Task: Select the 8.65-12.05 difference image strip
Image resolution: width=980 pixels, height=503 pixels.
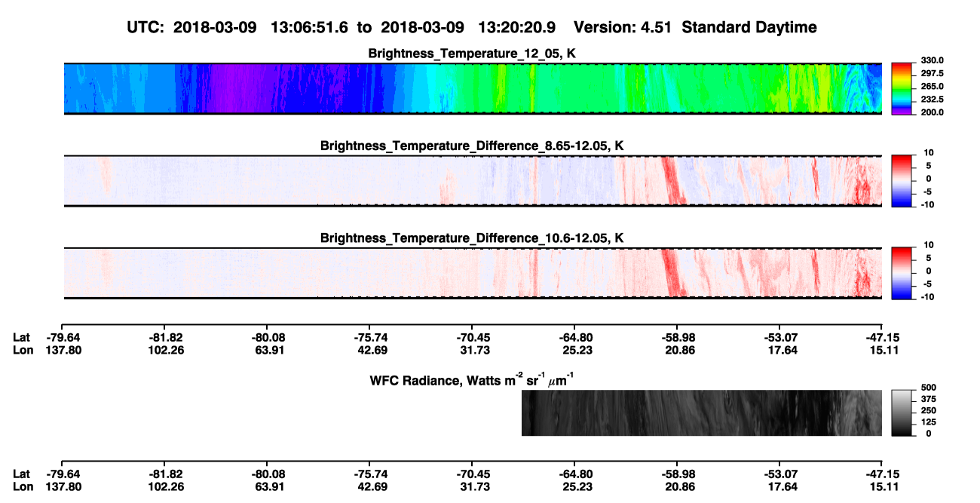Action: point(473,180)
